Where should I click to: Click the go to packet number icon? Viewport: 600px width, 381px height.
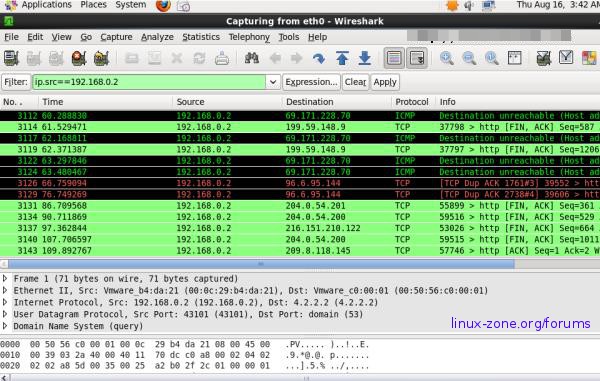pyautogui.click(x=319, y=59)
